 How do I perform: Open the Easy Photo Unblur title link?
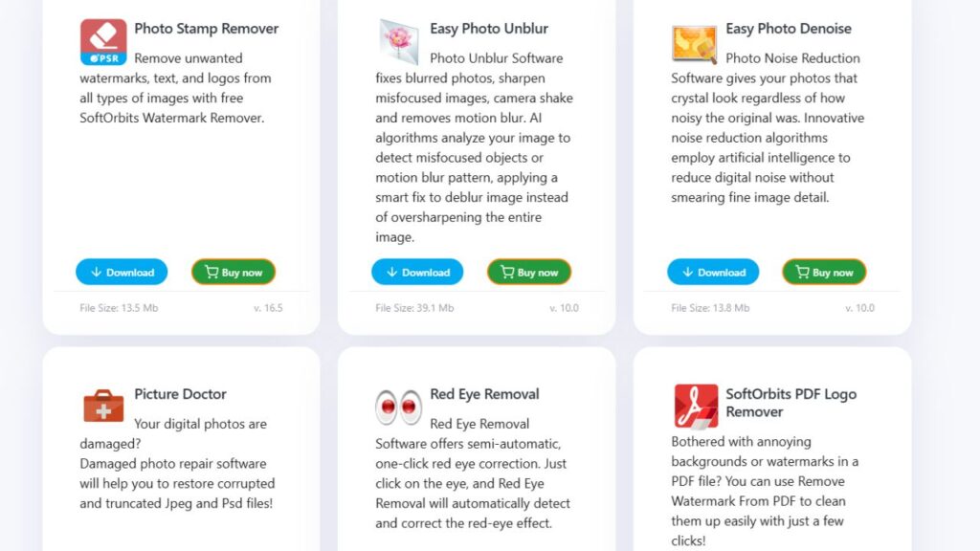489,29
